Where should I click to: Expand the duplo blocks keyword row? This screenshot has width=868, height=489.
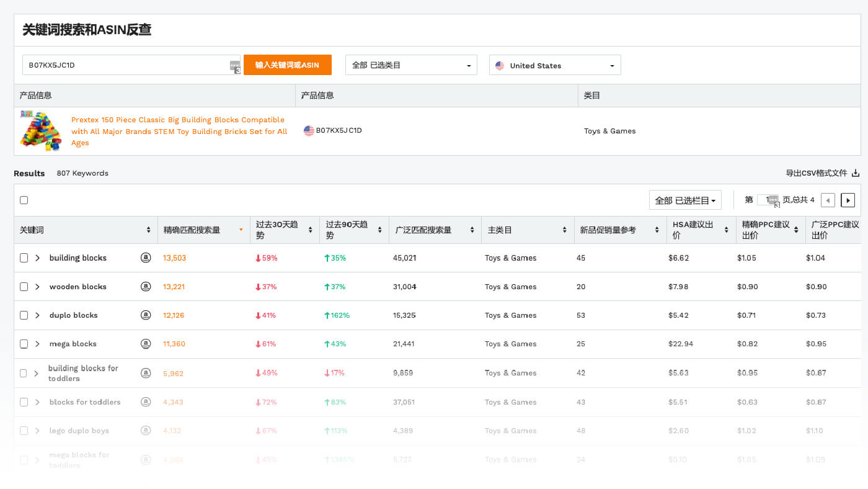pos(37,315)
